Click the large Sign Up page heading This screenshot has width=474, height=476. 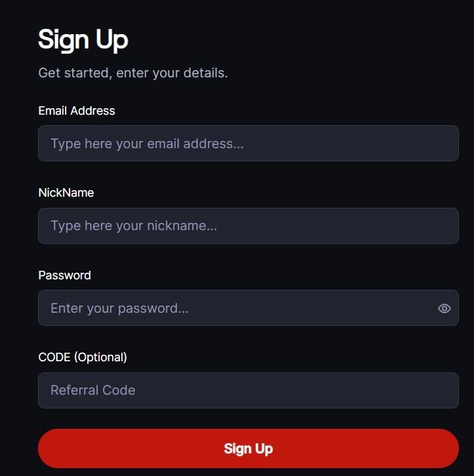click(x=83, y=39)
